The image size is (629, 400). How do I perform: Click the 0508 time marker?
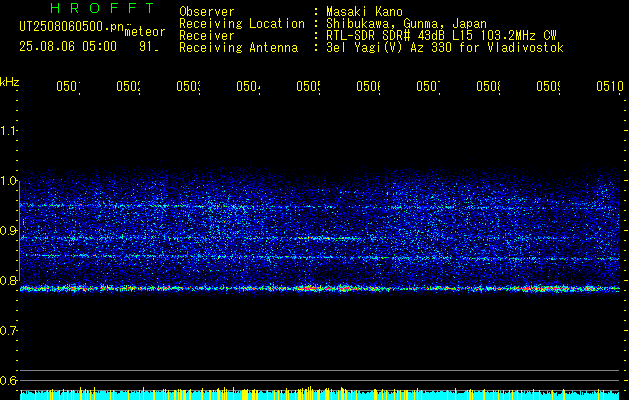489,86
